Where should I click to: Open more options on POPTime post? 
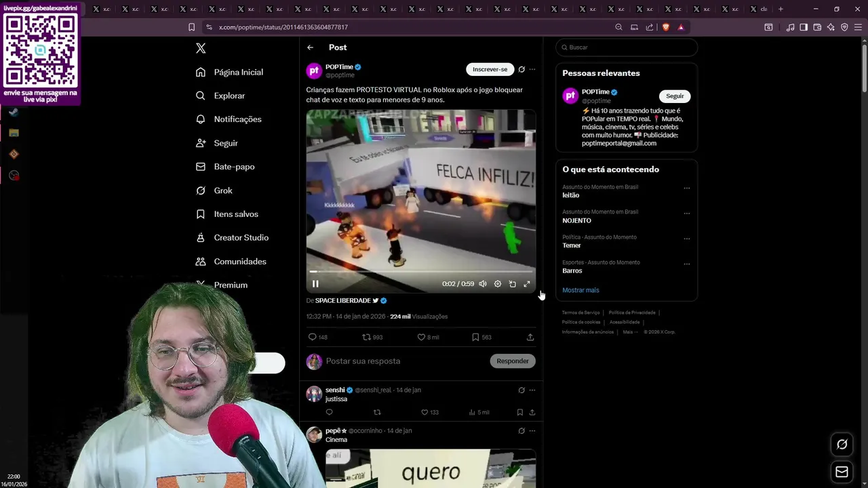pos(532,69)
